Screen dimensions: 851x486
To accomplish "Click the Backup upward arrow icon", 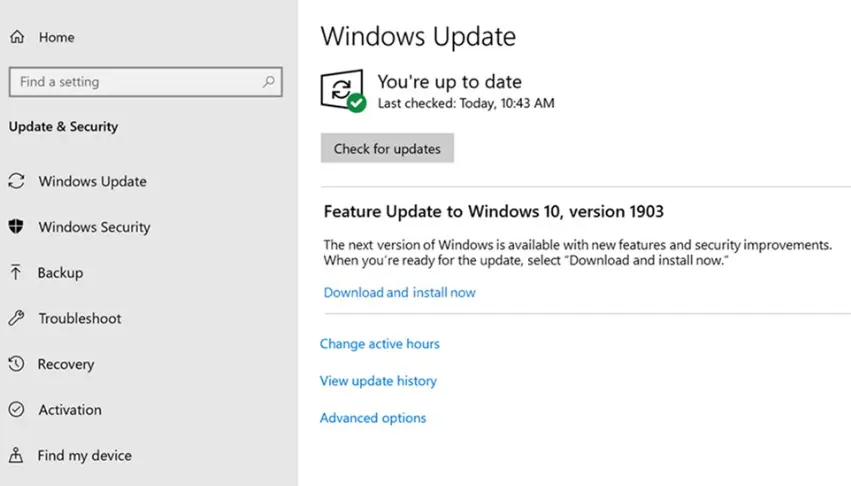I will [16, 272].
